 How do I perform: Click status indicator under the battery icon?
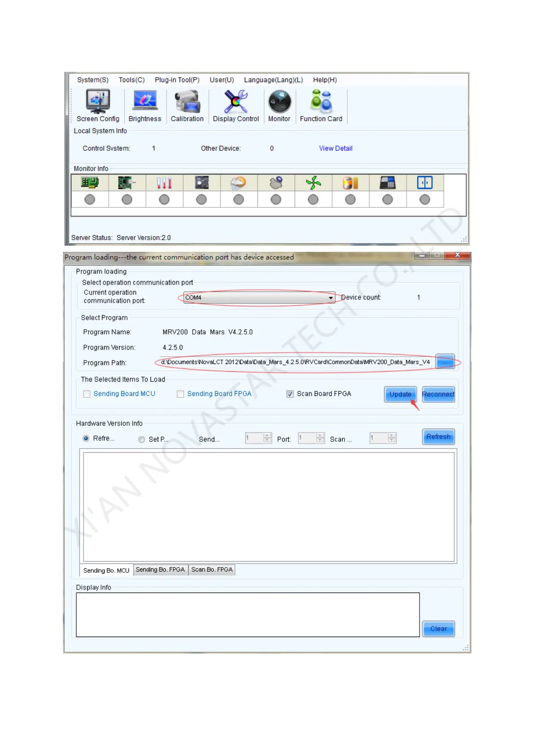[350, 199]
